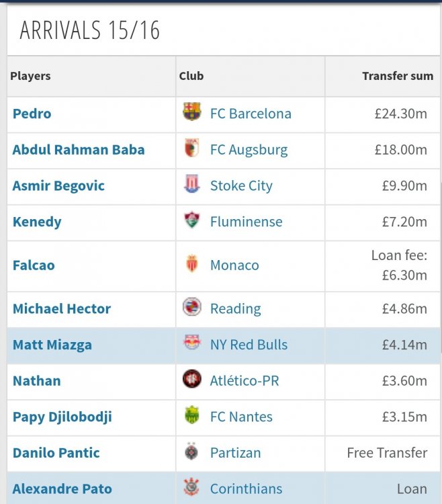Open the Matt Miazga player page

point(52,345)
